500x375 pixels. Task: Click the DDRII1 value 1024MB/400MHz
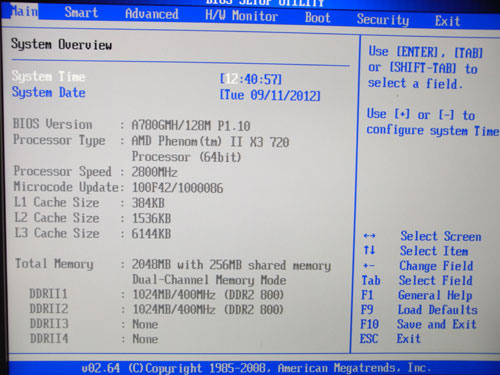tap(208, 295)
